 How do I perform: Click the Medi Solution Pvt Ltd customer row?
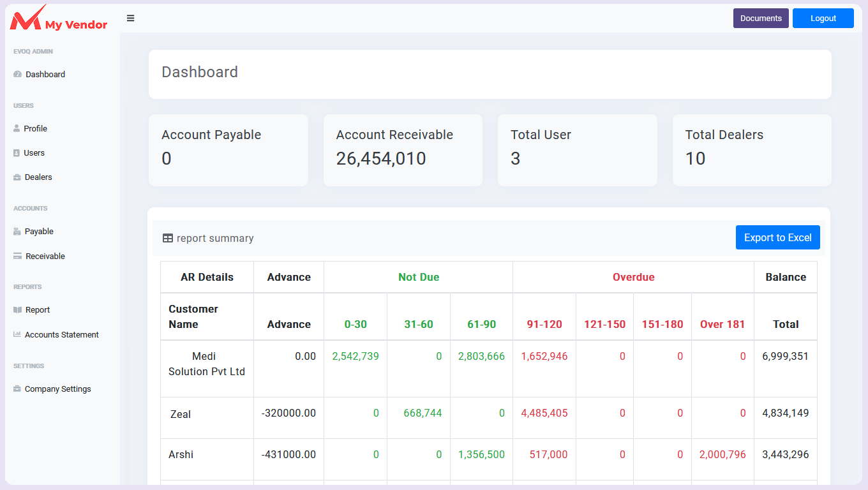[207, 364]
